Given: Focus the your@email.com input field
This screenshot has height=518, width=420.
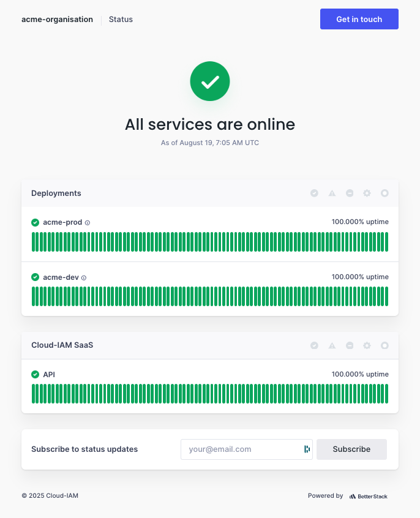Looking at the screenshot, I should [242, 449].
